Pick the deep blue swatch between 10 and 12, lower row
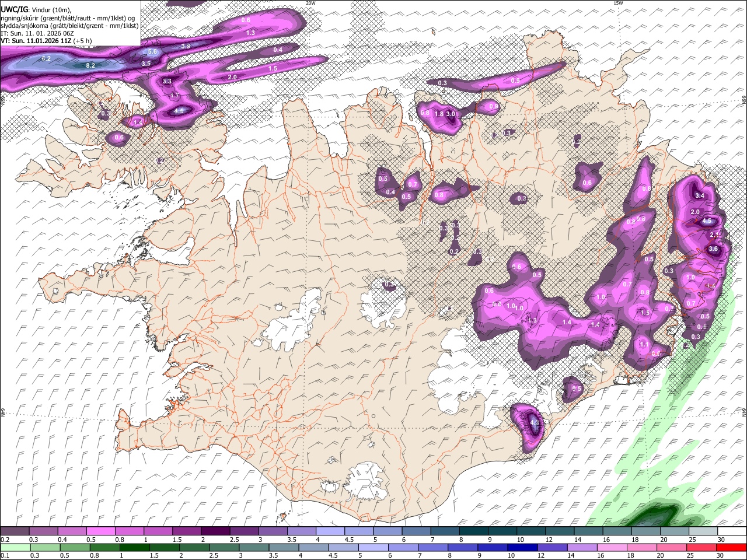This screenshot has height=560, width=747. click(522, 548)
